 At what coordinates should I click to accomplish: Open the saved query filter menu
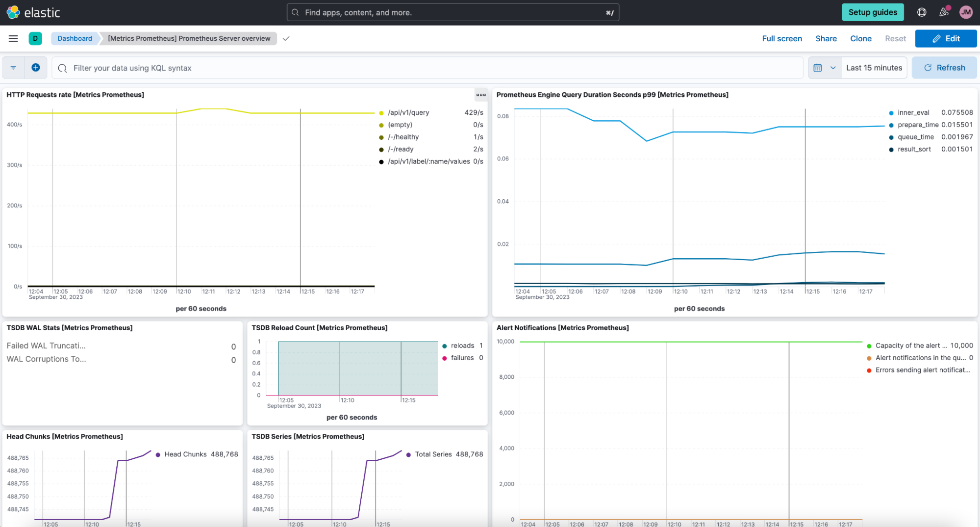[13, 68]
